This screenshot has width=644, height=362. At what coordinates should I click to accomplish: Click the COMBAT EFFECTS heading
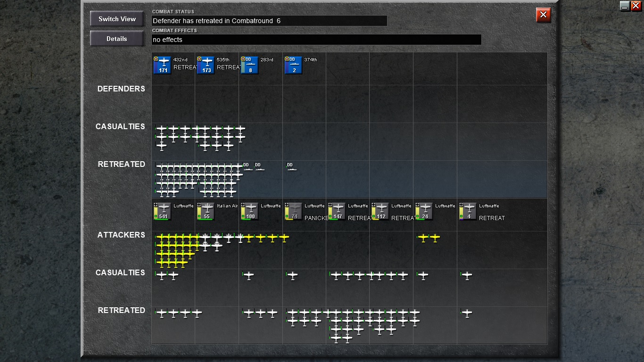click(x=174, y=31)
